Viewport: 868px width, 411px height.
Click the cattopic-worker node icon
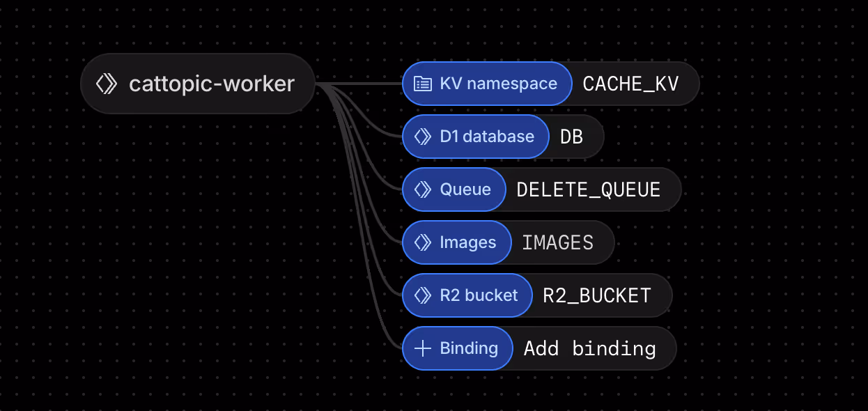(x=107, y=84)
